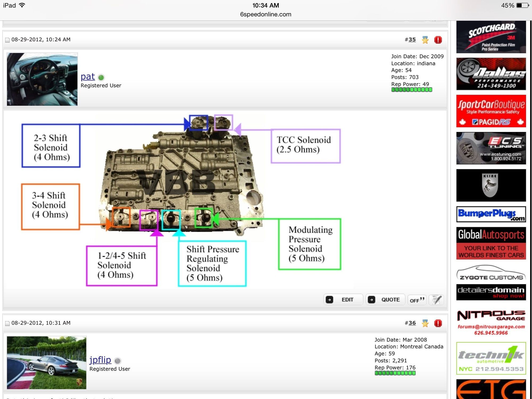Open pat's user profile link

pos(88,77)
